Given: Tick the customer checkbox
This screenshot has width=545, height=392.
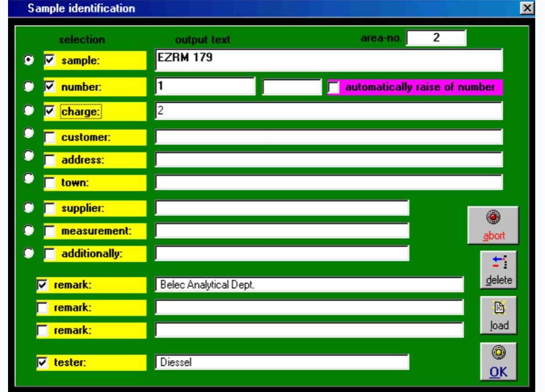Looking at the screenshot, I should [49, 138].
